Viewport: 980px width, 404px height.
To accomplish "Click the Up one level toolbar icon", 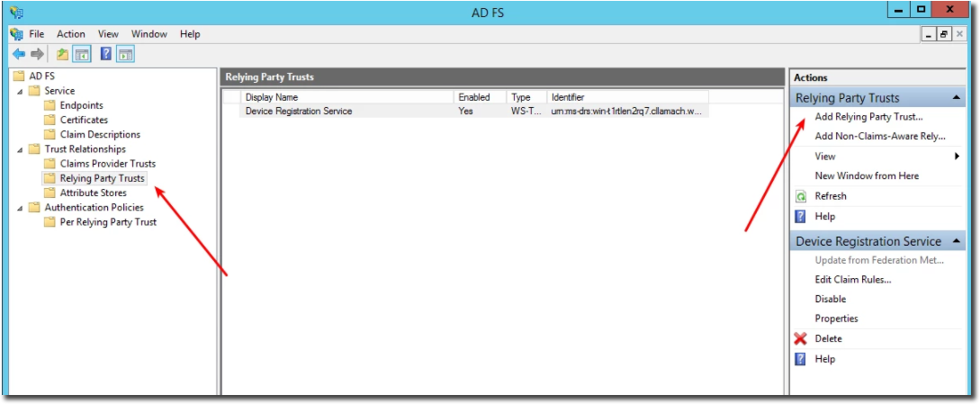I will (x=62, y=54).
